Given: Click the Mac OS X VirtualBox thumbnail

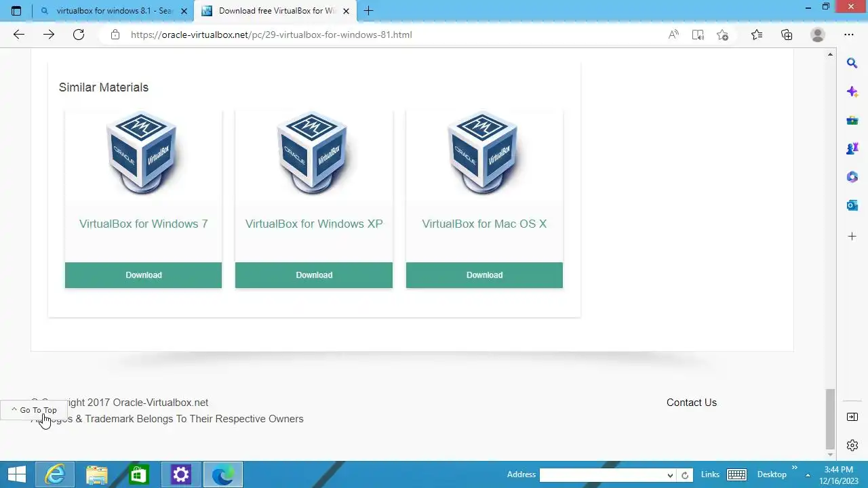Looking at the screenshot, I should tap(484, 152).
